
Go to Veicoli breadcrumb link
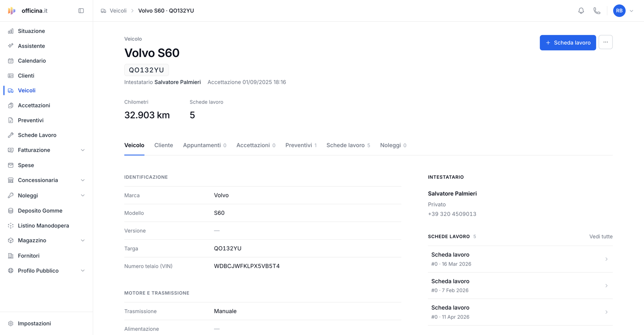tap(118, 11)
